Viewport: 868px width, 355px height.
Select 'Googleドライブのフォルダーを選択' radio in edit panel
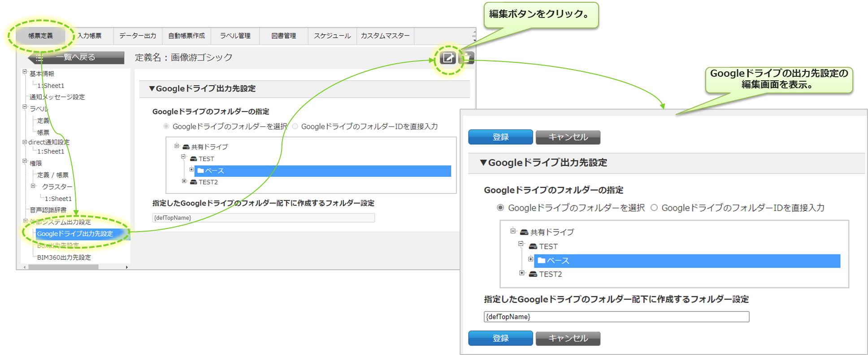[500, 208]
